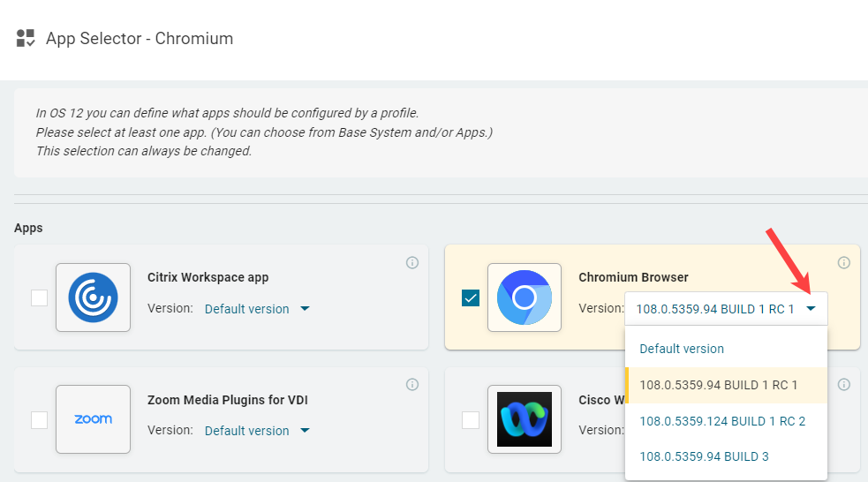Choose 108.0.5359.124 BUILD 1 RC 2
Screen dimensions: 868x482
click(x=722, y=421)
